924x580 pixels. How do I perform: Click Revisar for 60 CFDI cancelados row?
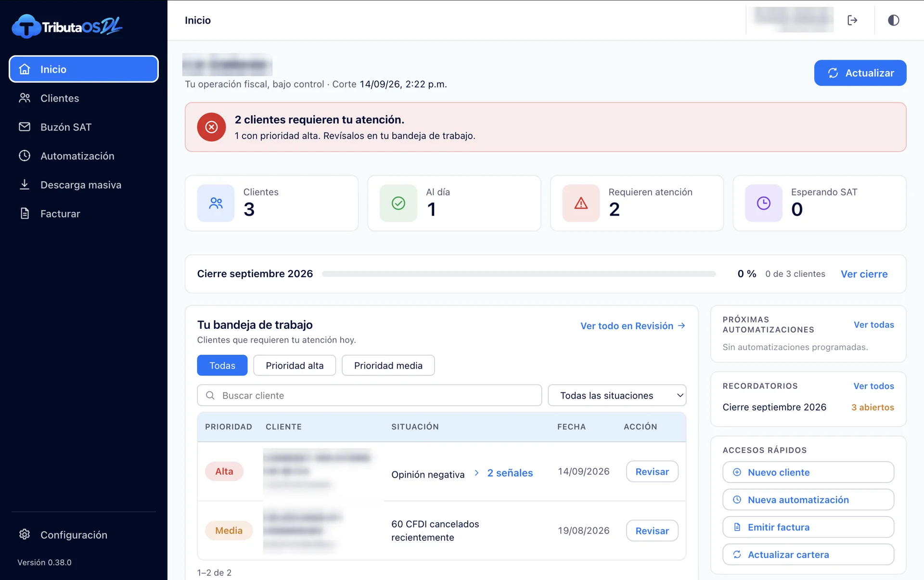652,530
